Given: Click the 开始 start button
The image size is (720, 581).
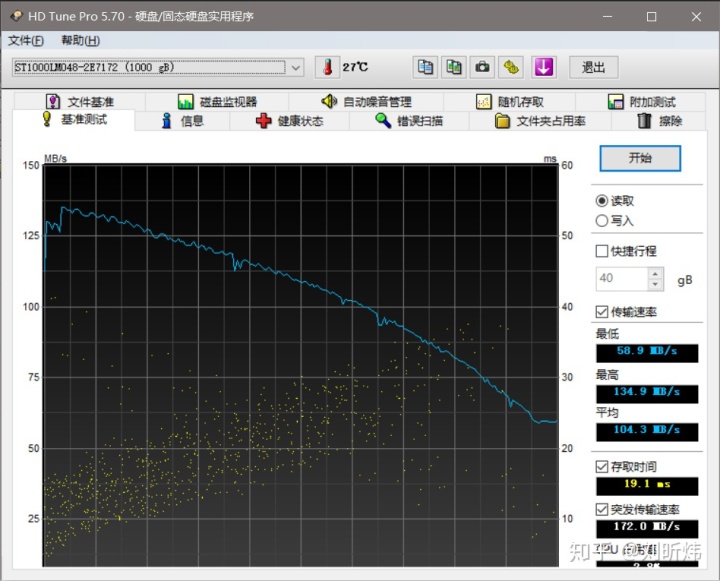Looking at the screenshot, I should click(x=640, y=158).
